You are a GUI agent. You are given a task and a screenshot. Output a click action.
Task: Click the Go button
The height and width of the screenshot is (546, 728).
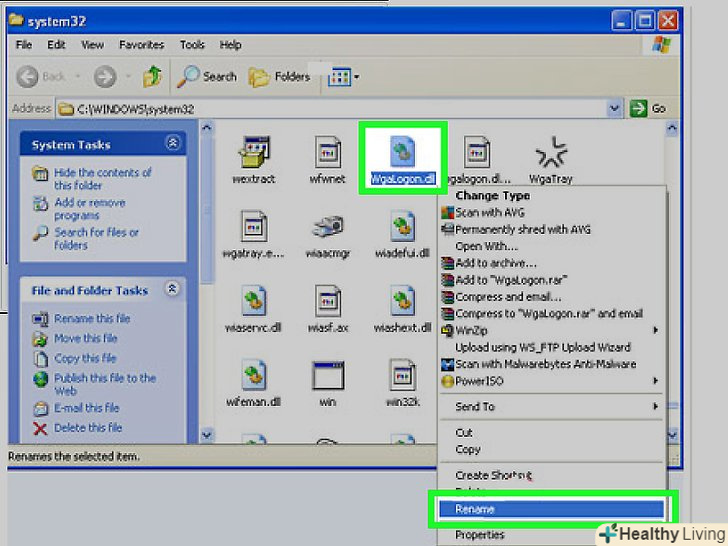pos(648,109)
